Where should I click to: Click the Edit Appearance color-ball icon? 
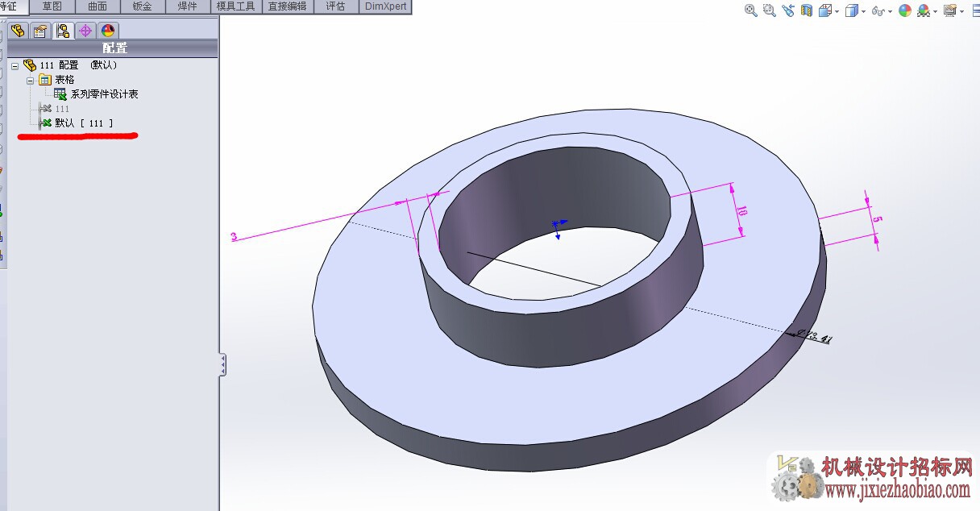coord(905,10)
